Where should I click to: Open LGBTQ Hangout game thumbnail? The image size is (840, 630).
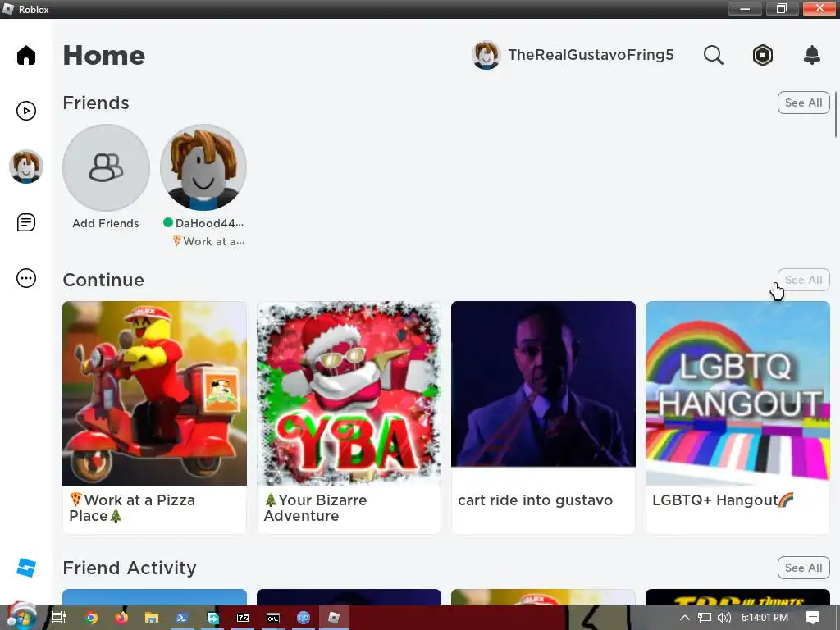click(x=737, y=393)
